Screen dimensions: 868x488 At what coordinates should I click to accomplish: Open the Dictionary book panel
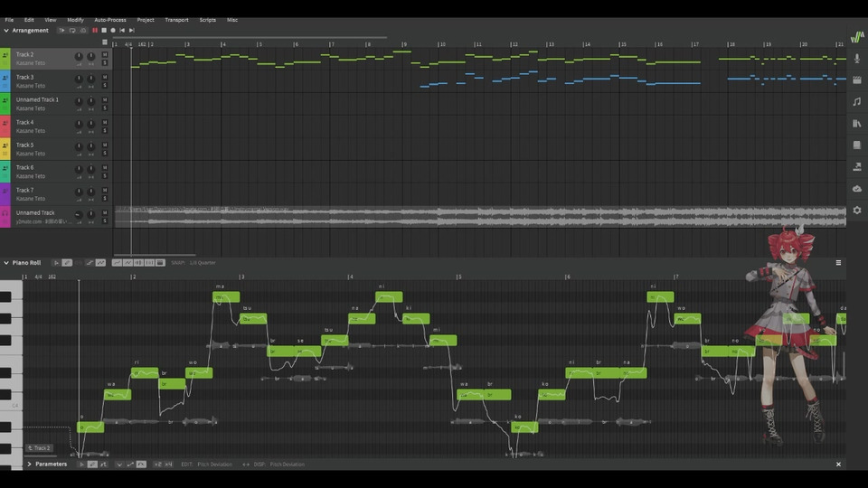tap(857, 145)
